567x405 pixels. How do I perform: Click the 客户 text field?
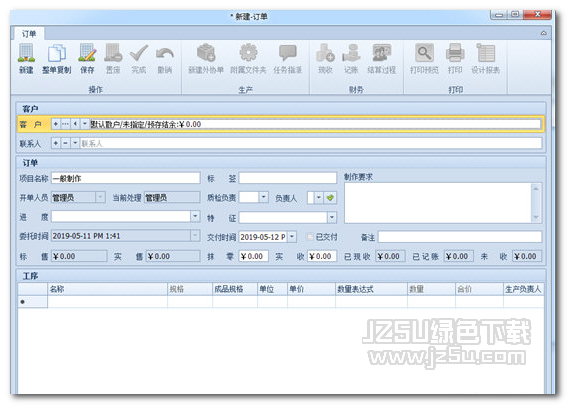[x=316, y=124]
